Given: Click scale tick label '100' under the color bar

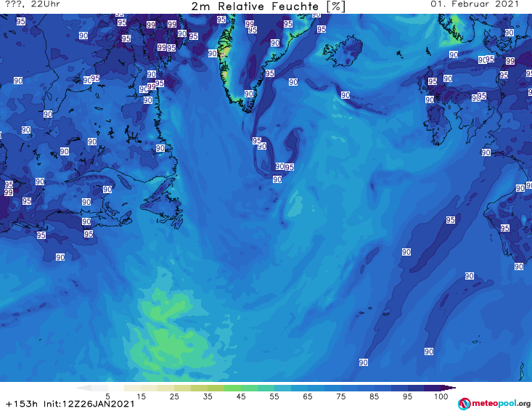Looking at the screenshot, I should tap(441, 396).
